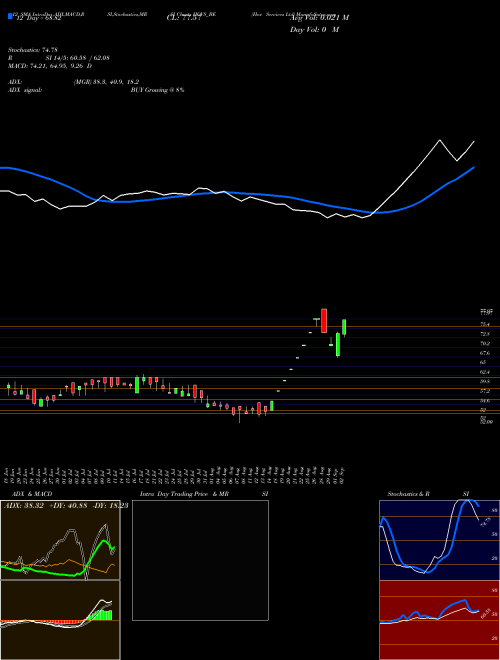The image size is (500, 660).
Task: Click the 'ADX & MACD' panel title
Action: pyautogui.click(x=32, y=494)
